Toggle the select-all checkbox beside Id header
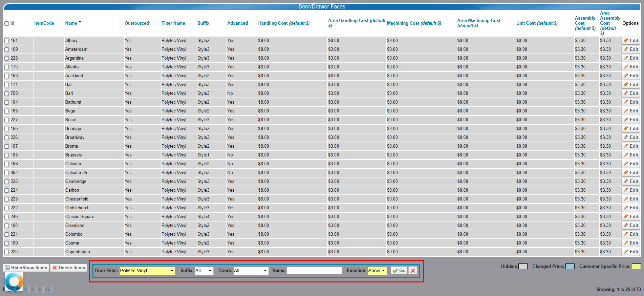The image size is (644, 296). tap(6, 24)
